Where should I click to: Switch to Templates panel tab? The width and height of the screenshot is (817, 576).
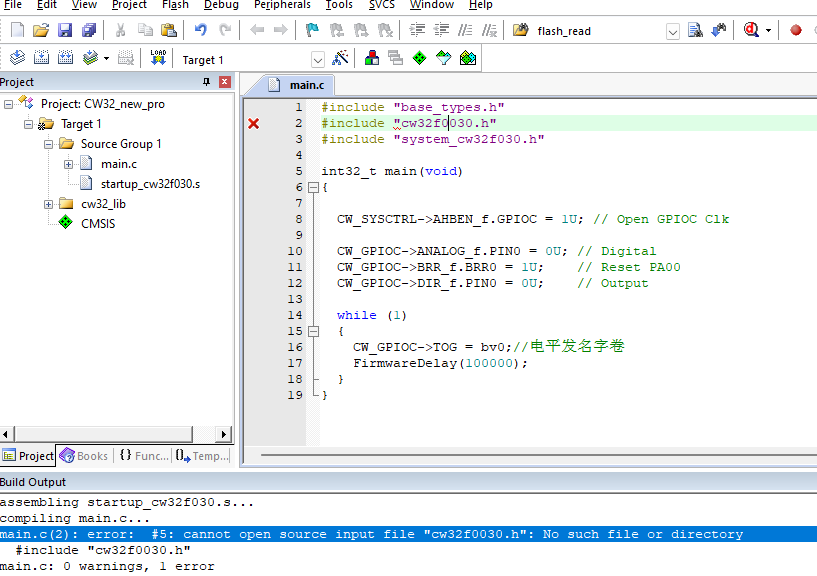click(x=202, y=456)
